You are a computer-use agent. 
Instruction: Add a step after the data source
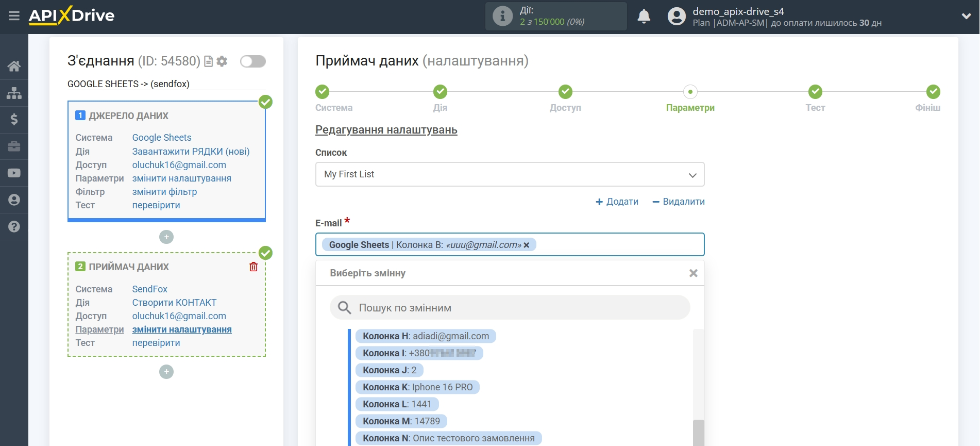[166, 237]
